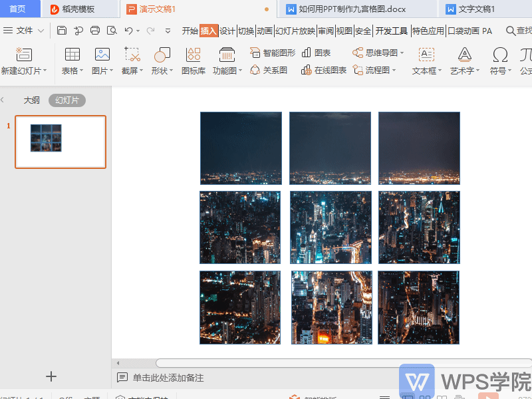Click the New Slide icon
Image resolution: width=532 pixels, height=399 pixels.
click(x=24, y=55)
